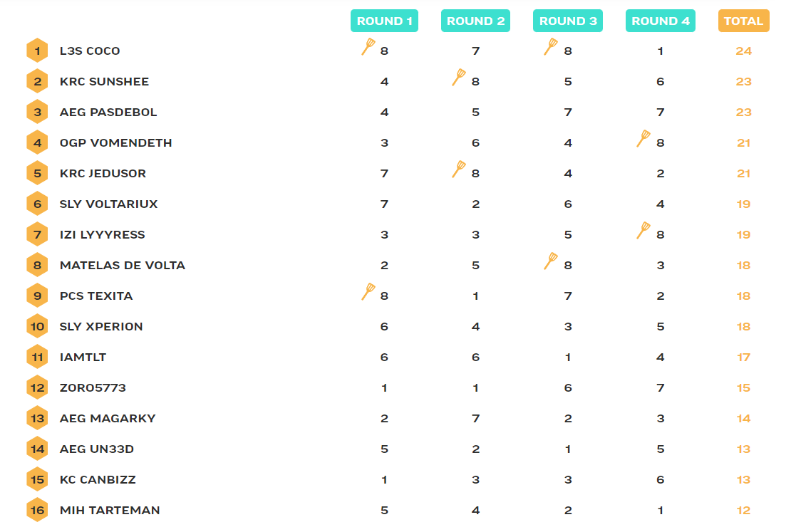Click the orange Total column header

tap(743, 21)
